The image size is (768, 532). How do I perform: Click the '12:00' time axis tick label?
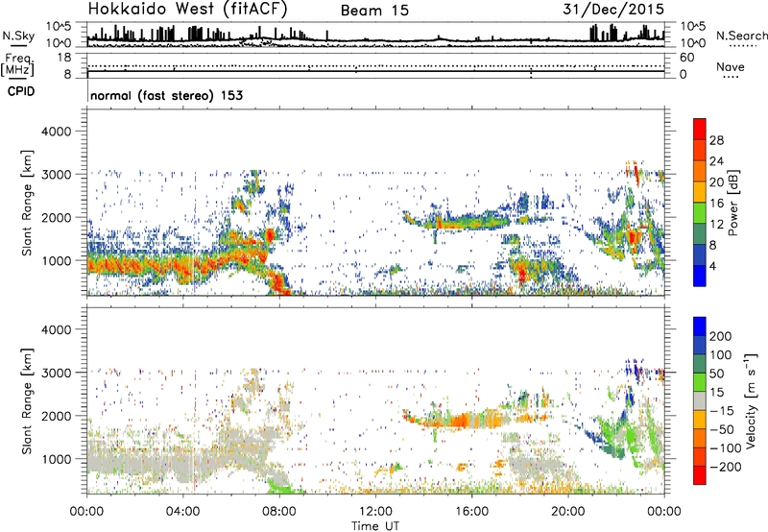(375, 512)
